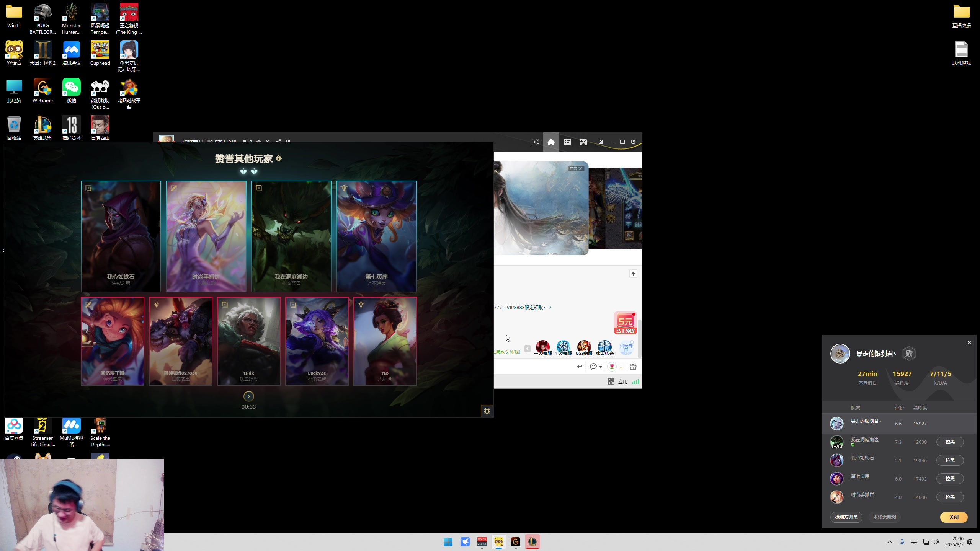The width and height of the screenshot is (980, 551).
Task: Close the 广告 advertisement banner
Action: click(580, 169)
